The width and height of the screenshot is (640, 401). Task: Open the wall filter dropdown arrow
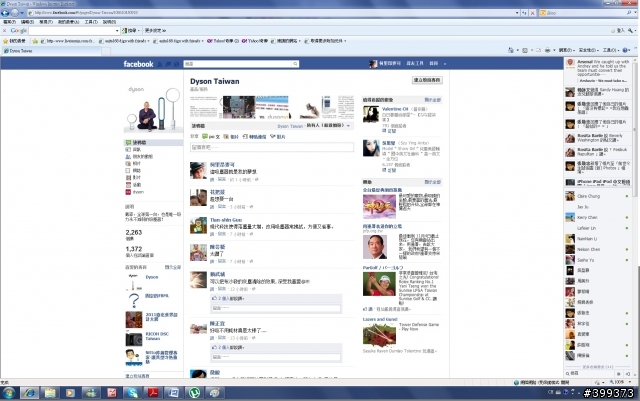point(348,126)
